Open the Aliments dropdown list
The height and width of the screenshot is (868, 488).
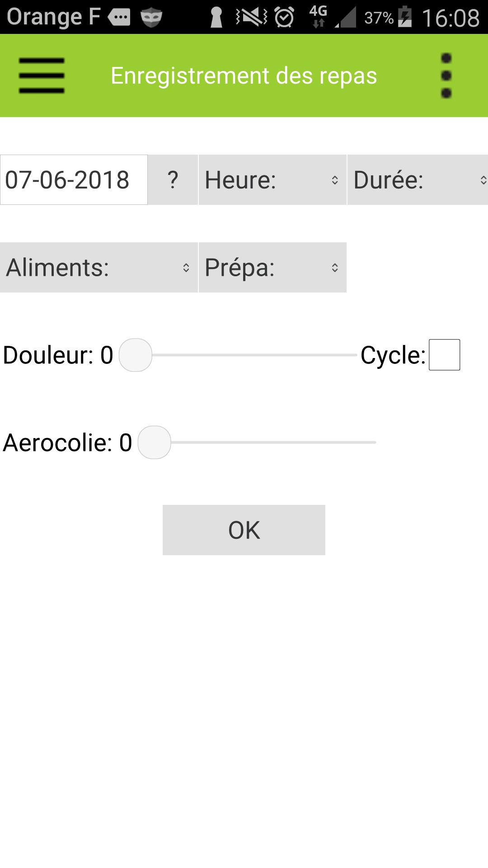click(99, 268)
